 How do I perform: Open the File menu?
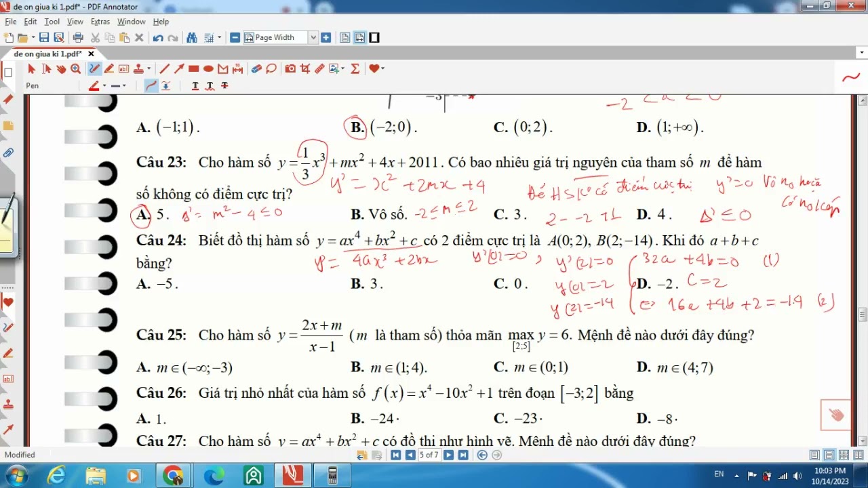[x=11, y=22]
